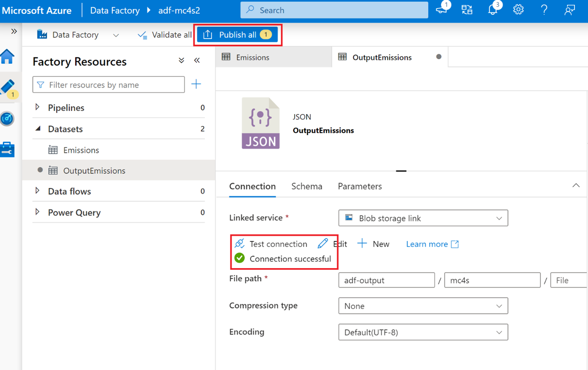Open the switch directory icon in header

coord(467,9)
